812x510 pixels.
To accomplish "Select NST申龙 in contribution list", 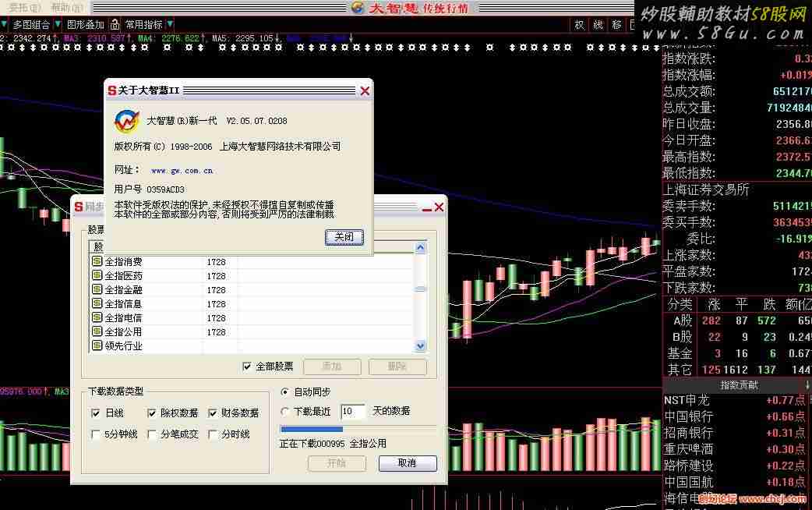I will coord(687,400).
